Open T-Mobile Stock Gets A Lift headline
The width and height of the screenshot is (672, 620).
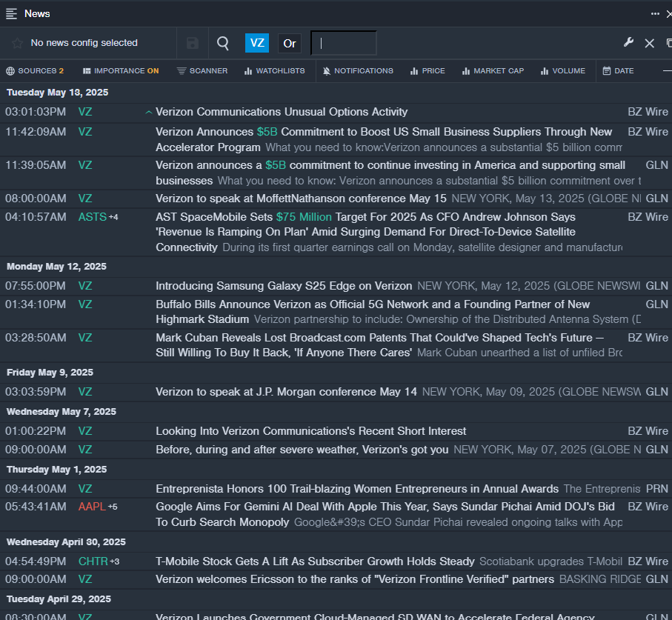[315, 561]
